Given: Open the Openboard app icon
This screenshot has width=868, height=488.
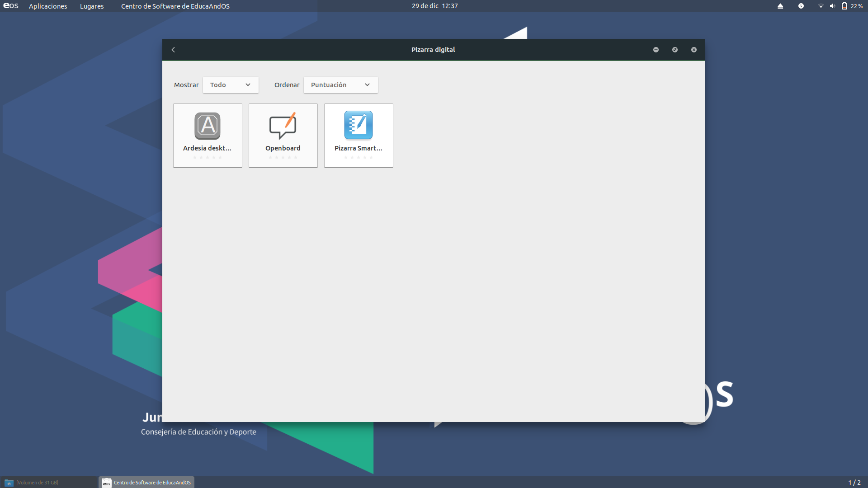Looking at the screenshot, I should coord(283,126).
